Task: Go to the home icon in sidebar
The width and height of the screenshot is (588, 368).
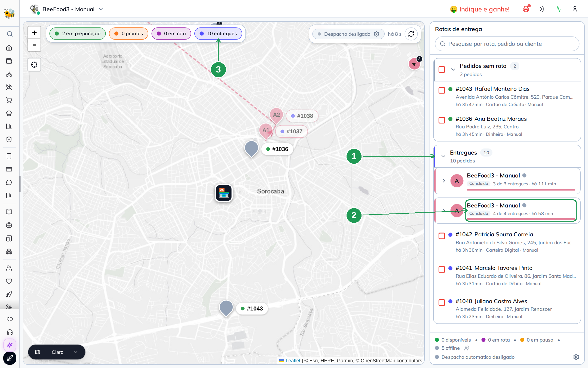Action: pos(9,48)
